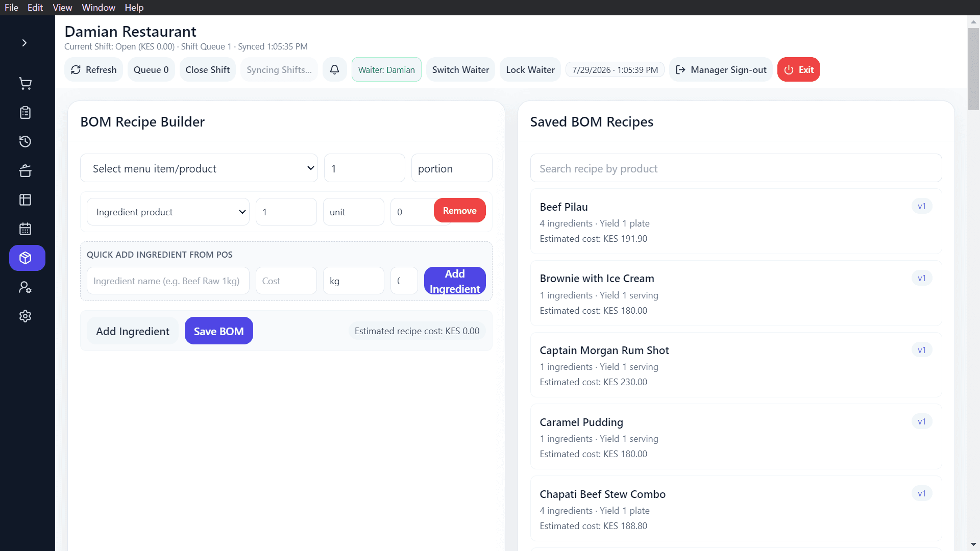Click the quick-add kg unit field

click(x=354, y=281)
